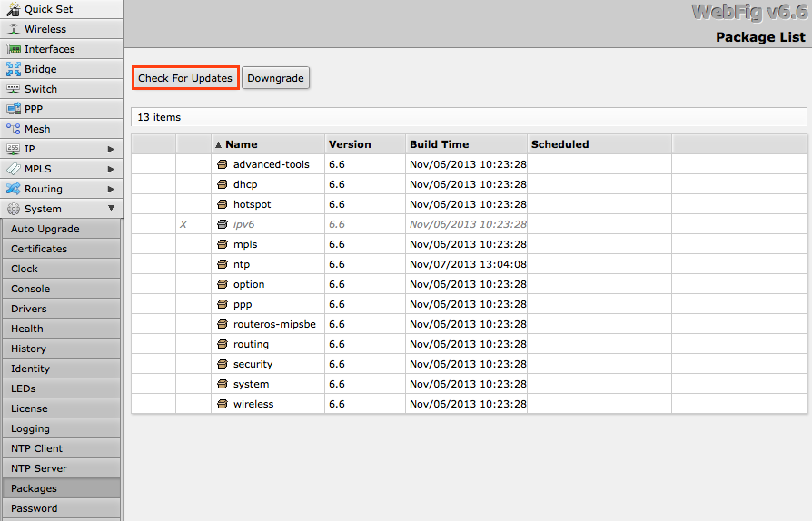Expand the MPLS submenu arrow

(111, 169)
